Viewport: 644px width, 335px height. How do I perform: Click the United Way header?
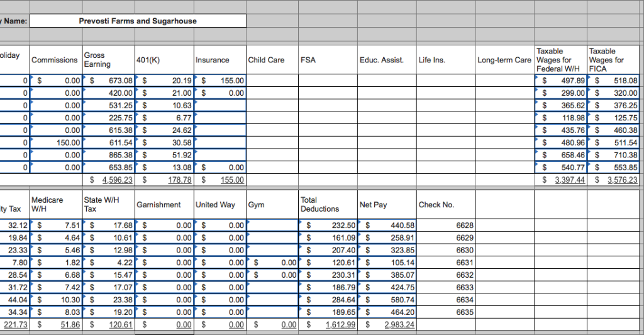click(220, 204)
